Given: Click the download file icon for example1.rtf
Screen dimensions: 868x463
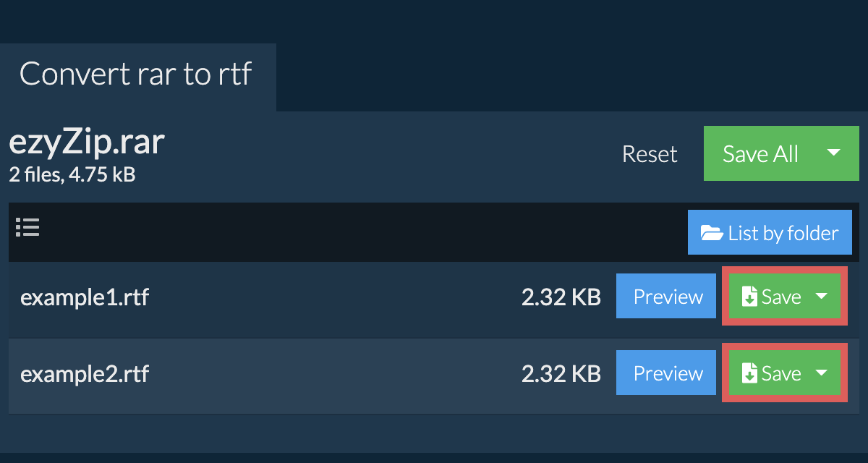Looking at the screenshot, I should (x=750, y=297).
